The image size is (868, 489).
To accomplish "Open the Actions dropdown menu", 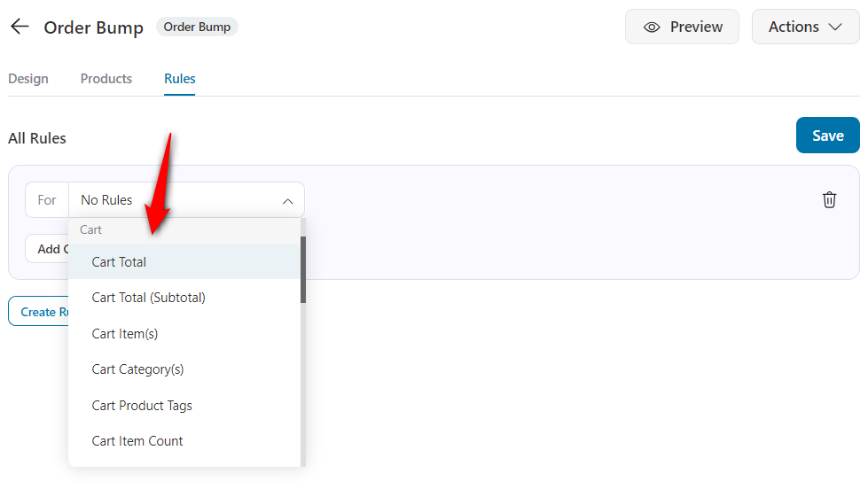I will click(805, 27).
